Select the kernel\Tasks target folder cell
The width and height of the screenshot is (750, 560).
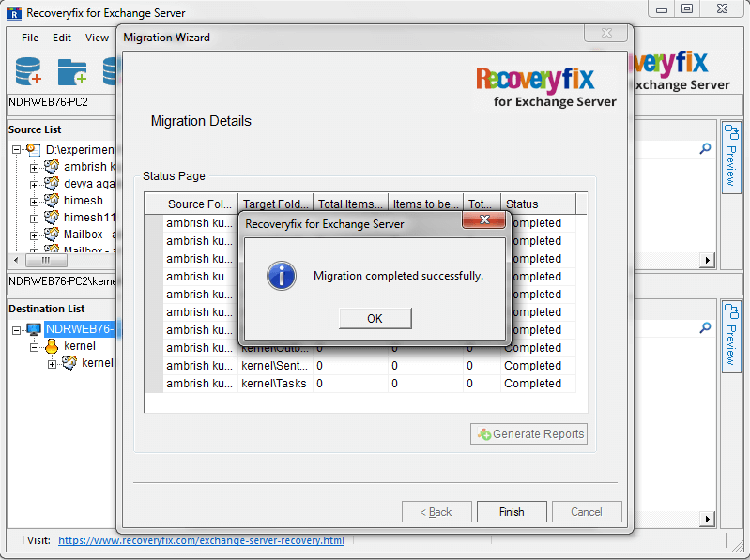coord(276,384)
